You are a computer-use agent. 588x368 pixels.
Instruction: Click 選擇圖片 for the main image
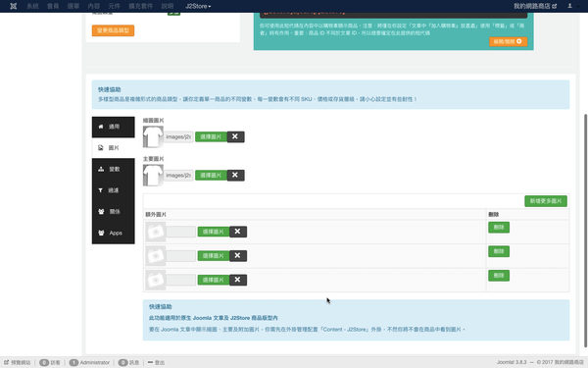pos(211,175)
